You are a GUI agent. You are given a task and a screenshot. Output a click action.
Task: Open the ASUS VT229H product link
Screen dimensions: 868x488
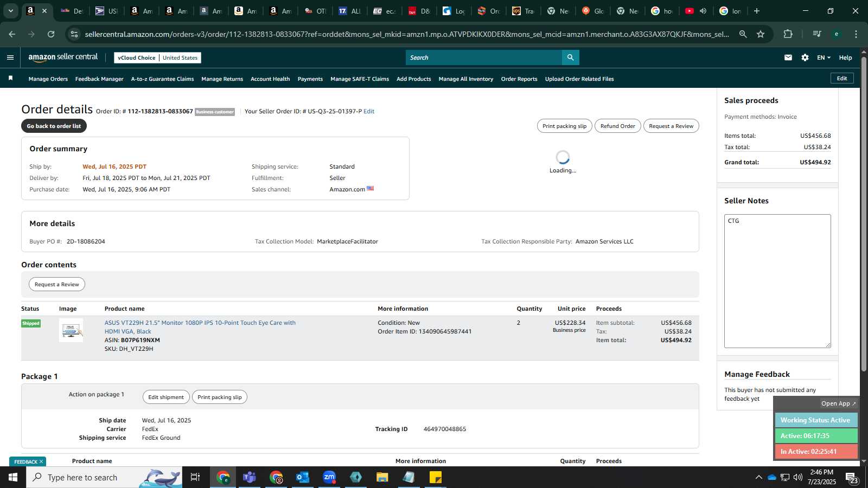[200, 327]
